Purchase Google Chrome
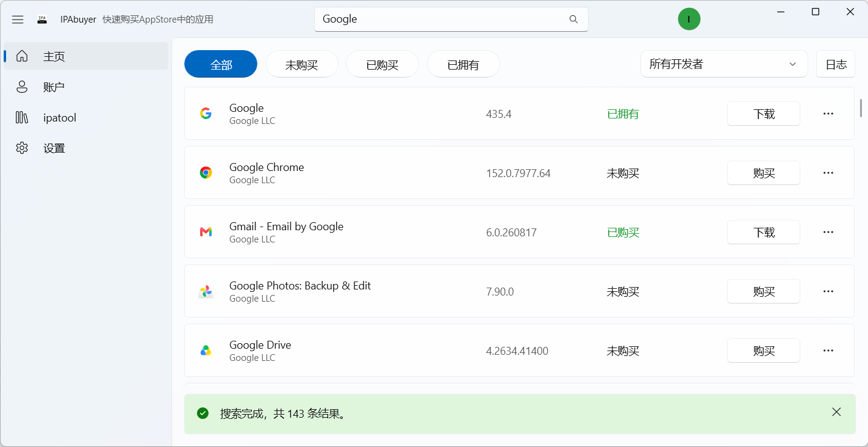The image size is (868, 447). point(764,173)
